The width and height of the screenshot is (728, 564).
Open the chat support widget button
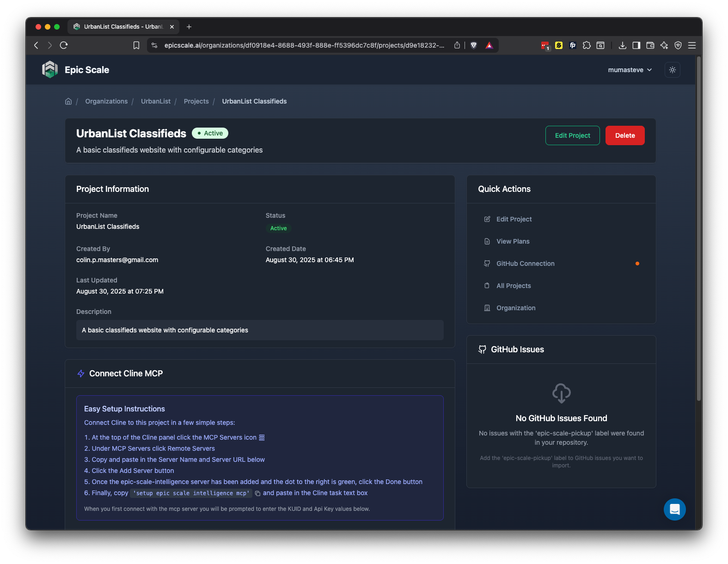pos(675,509)
